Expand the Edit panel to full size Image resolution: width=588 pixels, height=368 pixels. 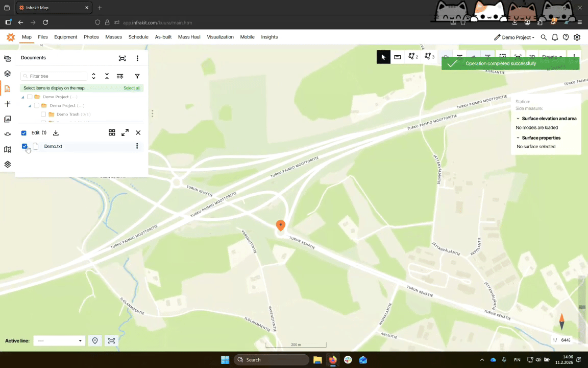point(125,132)
